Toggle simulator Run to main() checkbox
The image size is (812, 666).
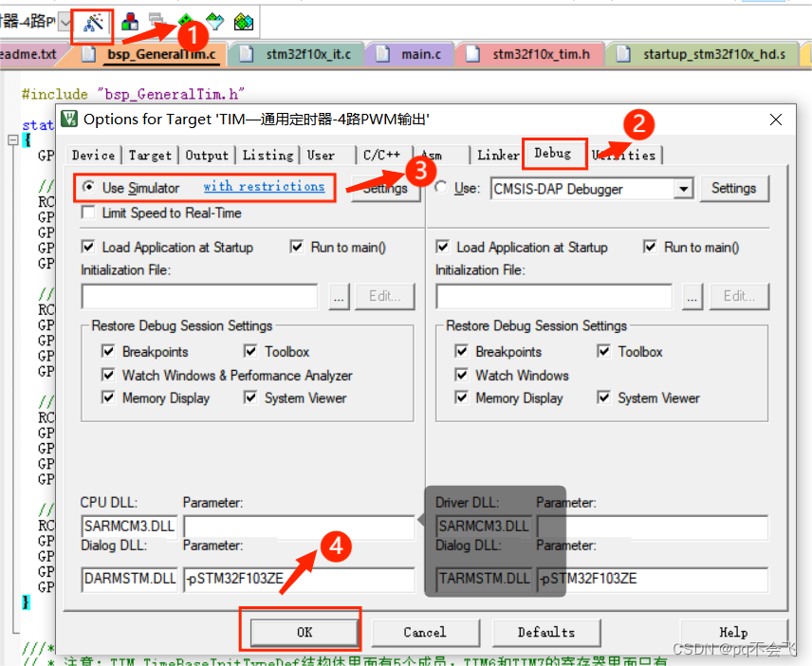297,247
